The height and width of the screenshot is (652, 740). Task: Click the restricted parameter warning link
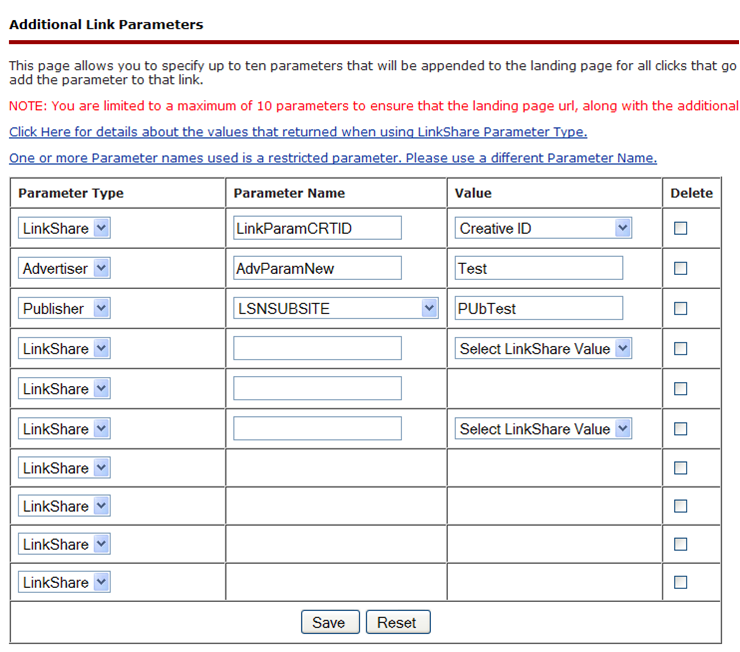tap(332, 158)
